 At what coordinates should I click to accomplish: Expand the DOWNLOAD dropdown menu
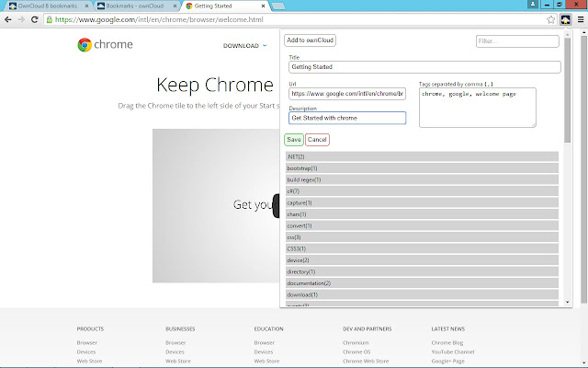[x=245, y=46]
